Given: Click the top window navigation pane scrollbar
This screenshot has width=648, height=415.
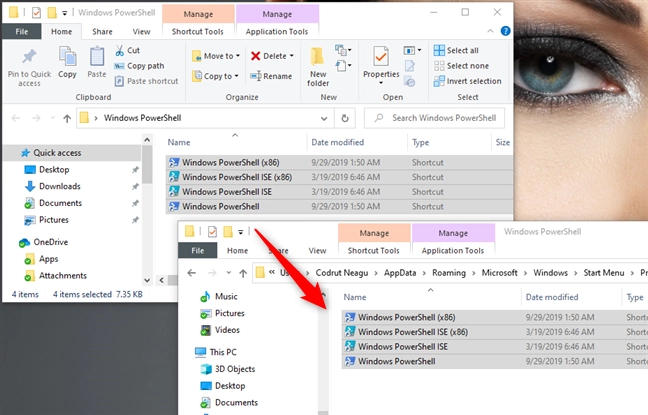Looking at the screenshot, I should [147, 165].
